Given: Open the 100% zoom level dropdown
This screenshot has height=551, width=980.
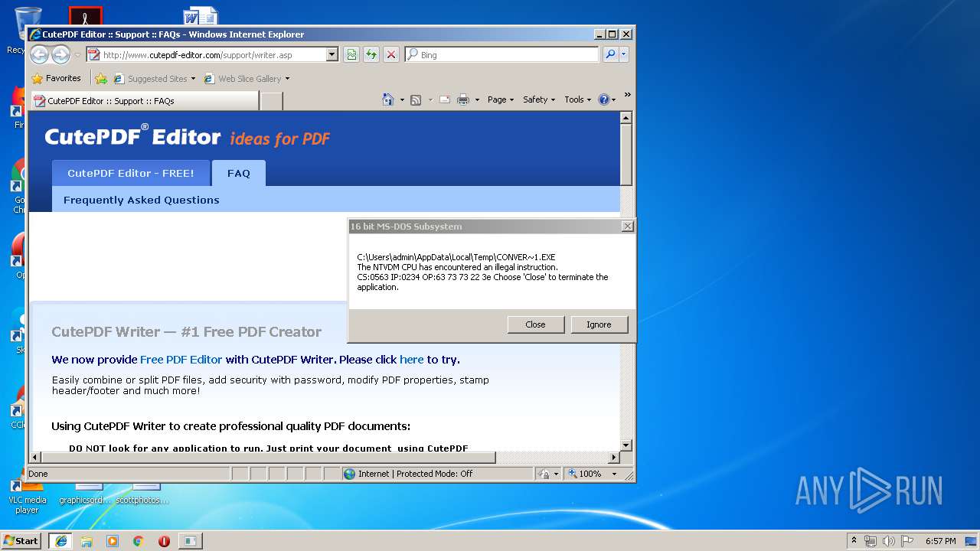Looking at the screenshot, I should tap(614, 474).
